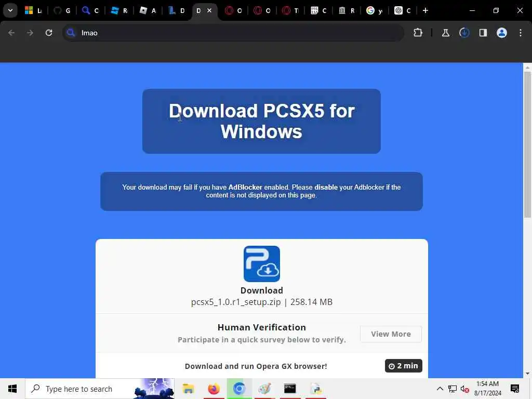Click the muted volume tray icon
Screen dimensions: 532x399
pos(465,389)
